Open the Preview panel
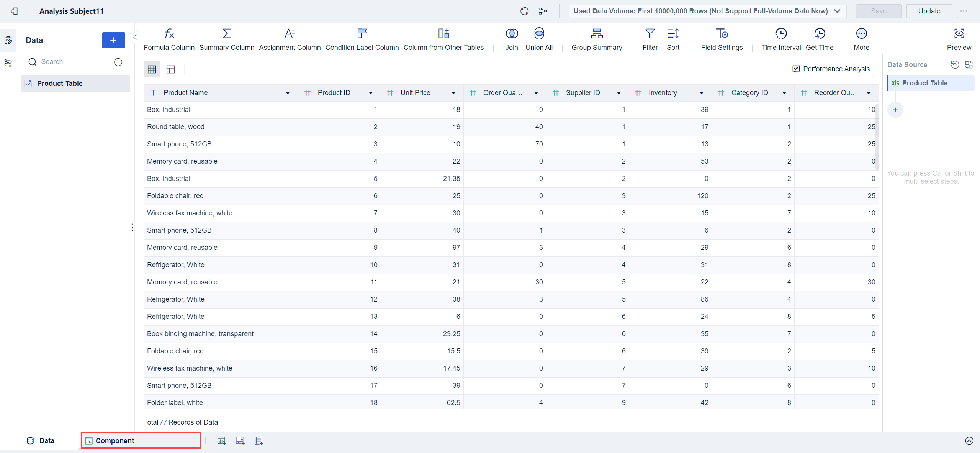 [959, 38]
